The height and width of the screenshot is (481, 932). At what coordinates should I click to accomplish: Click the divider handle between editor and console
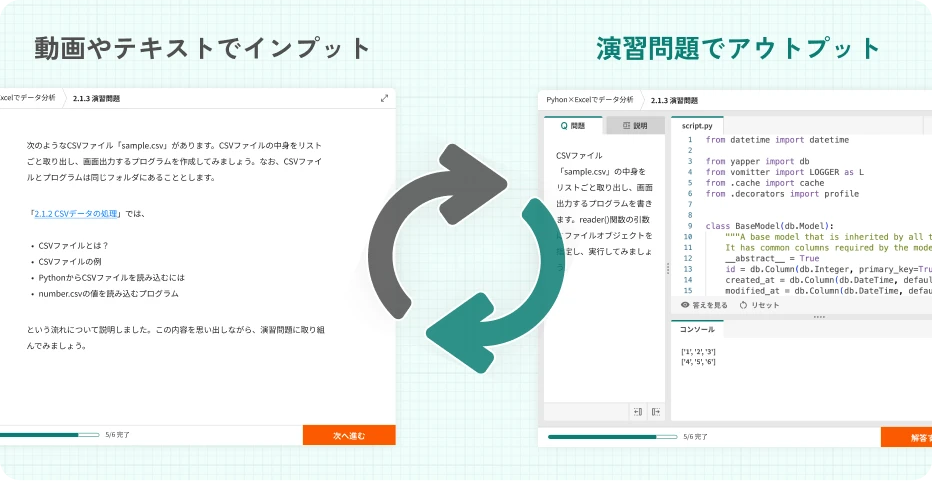coord(819,317)
